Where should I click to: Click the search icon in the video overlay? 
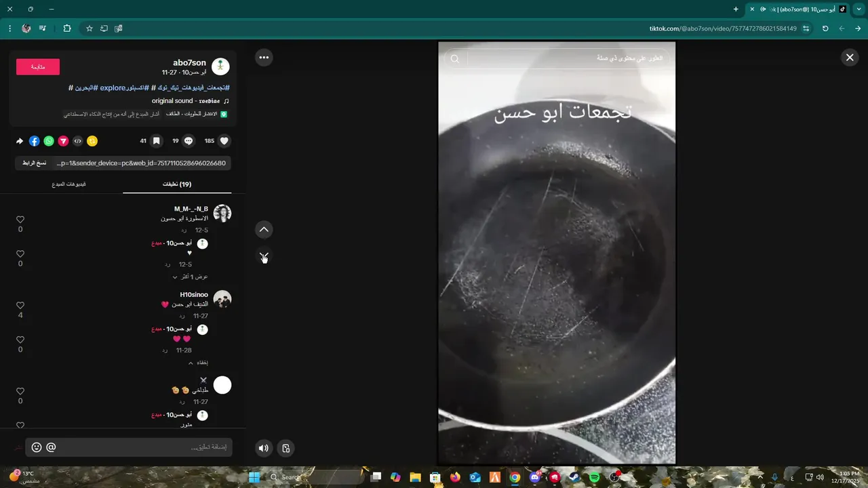point(455,59)
